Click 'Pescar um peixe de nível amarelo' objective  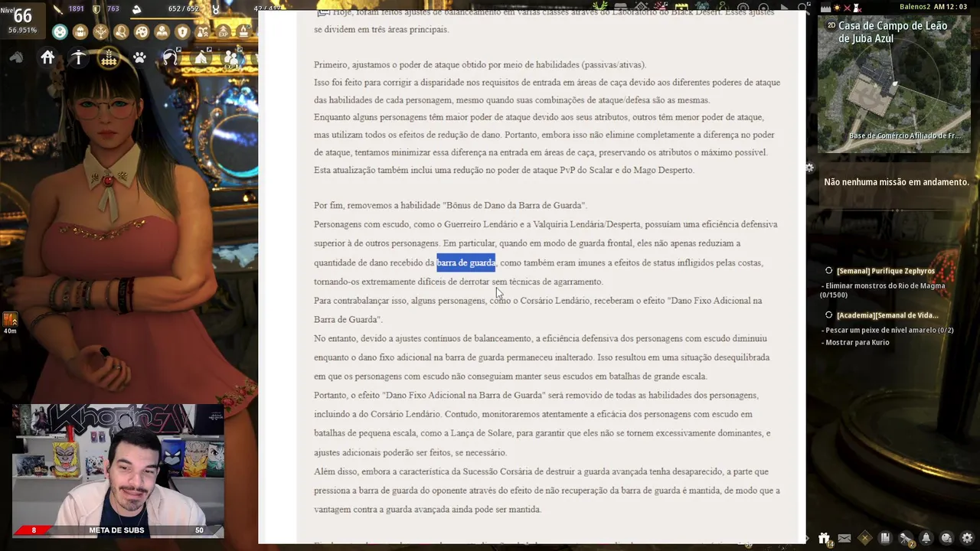tap(889, 330)
